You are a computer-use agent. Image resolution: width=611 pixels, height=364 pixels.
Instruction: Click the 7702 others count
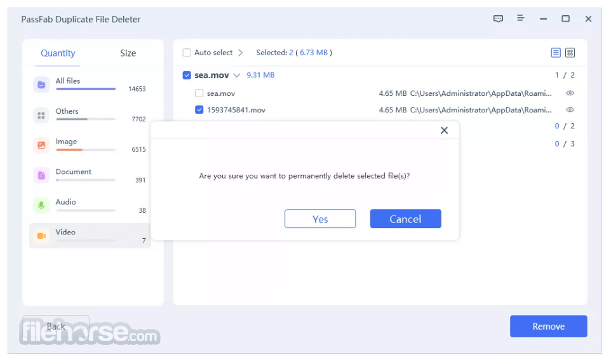tap(138, 119)
